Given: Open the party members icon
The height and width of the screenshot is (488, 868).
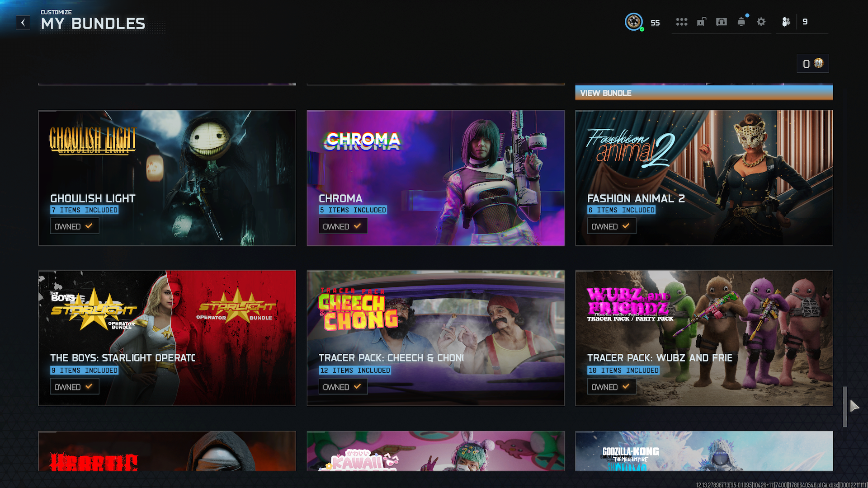Looking at the screenshot, I should pyautogui.click(x=786, y=22).
